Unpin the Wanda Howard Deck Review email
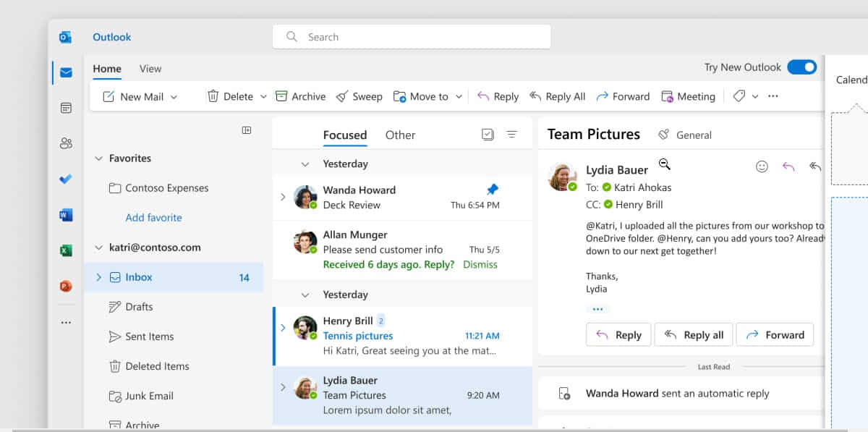The width and height of the screenshot is (868, 432). click(x=493, y=189)
